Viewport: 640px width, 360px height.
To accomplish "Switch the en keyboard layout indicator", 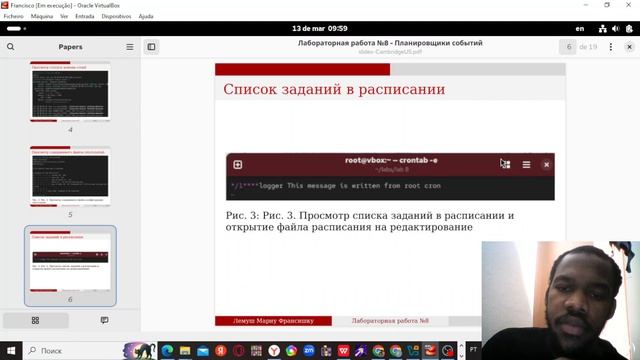I will pyautogui.click(x=580, y=29).
